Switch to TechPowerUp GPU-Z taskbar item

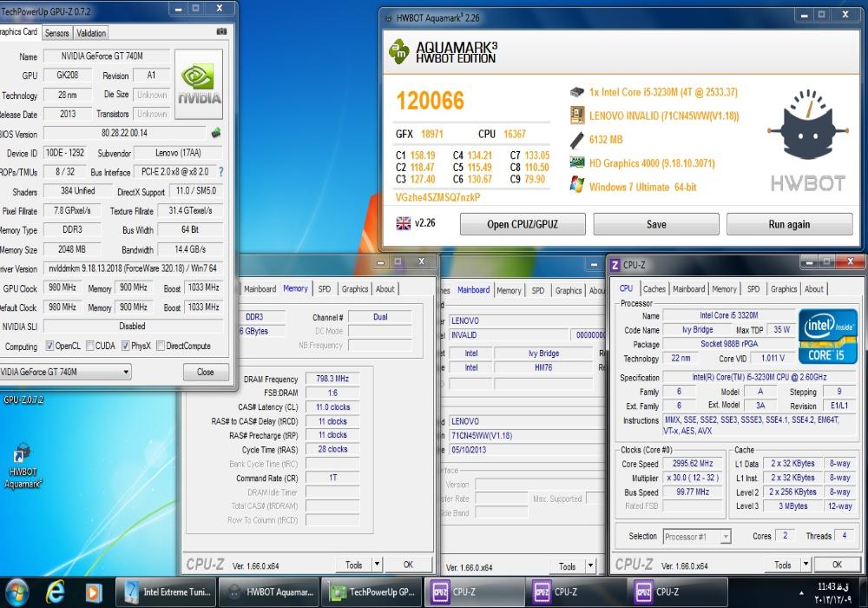pos(372,592)
